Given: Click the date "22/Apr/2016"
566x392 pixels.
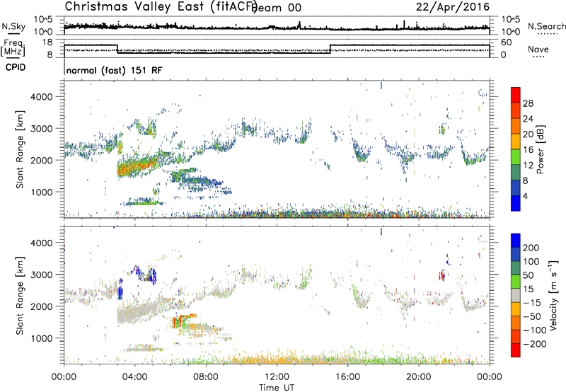Looking at the screenshot, I should click(x=453, y=7).
